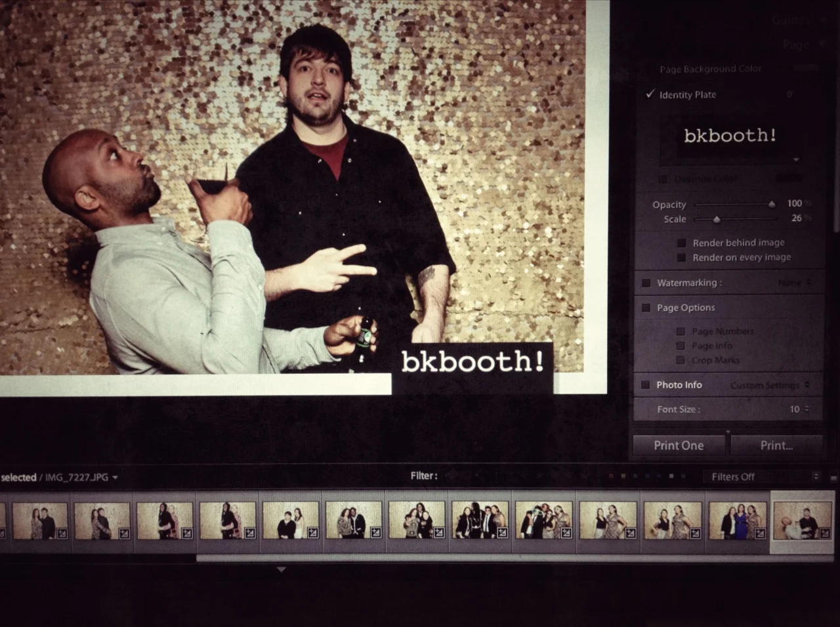Image resolution: width=840 pixels, height=627 pixels.
Task: Open the Watermarking None dropdown
Action: pos(795,283)
